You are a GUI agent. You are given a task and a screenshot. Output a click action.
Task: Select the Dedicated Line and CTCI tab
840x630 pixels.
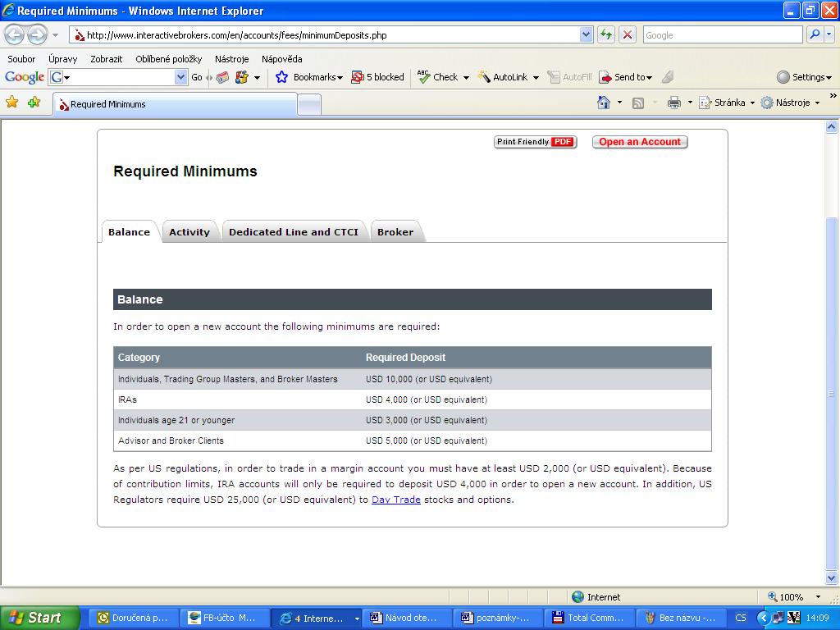[294, 232]
